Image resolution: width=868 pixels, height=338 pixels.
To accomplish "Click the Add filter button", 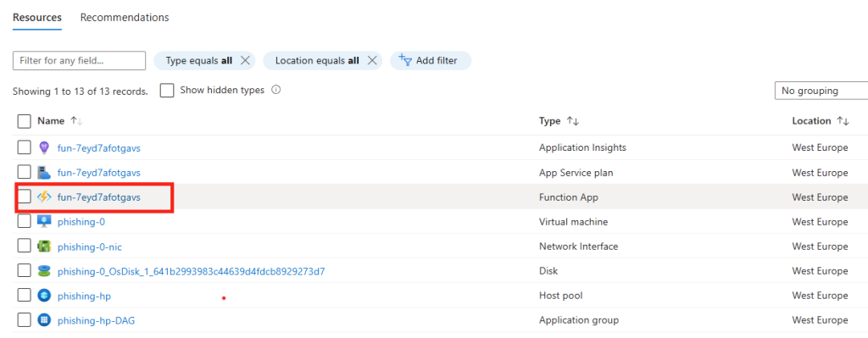I will pyautogui.click(x=431, y=61).
